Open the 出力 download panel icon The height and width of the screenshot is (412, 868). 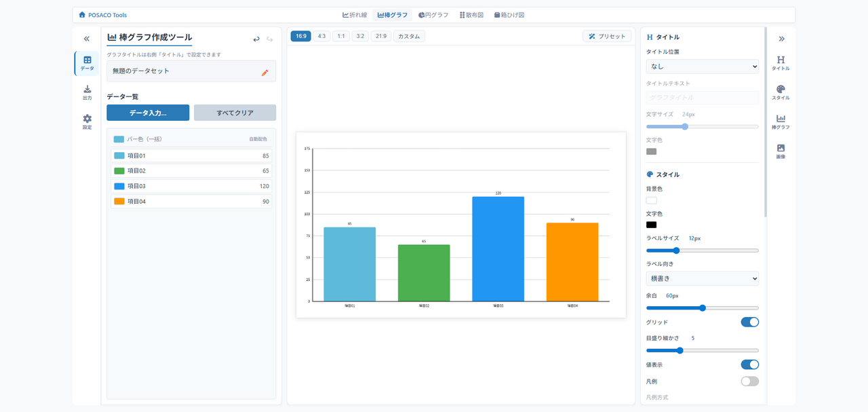point(87,93)
